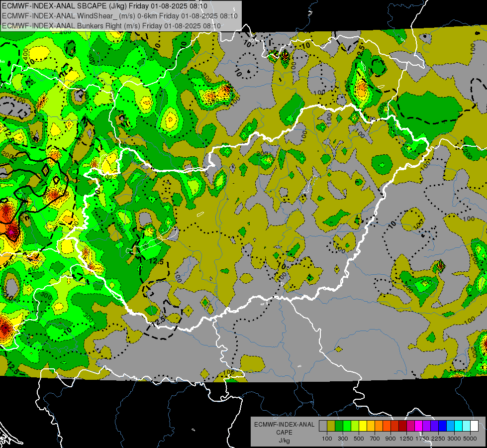Image resolution: width=487 pixels, height=448 pixels.
Task: Select the olive swatch in CAPE legend
Action: click(331, 426)
